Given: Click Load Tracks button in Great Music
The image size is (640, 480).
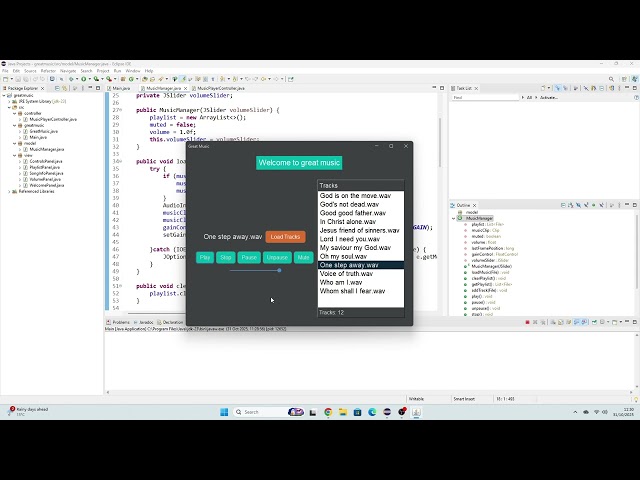Looking at the screenshot, I should pyautogui.click(x=285, y=237).
